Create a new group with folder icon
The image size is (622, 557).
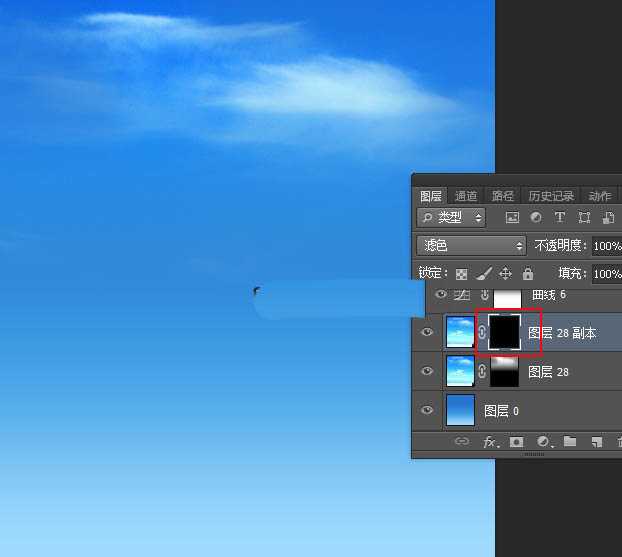pos(570,441)
